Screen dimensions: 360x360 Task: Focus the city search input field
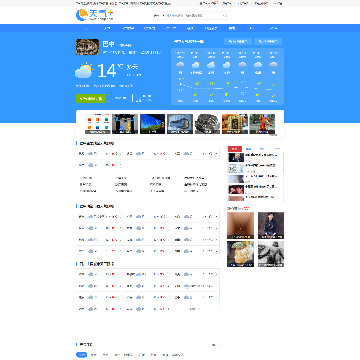tap(193, 15)
